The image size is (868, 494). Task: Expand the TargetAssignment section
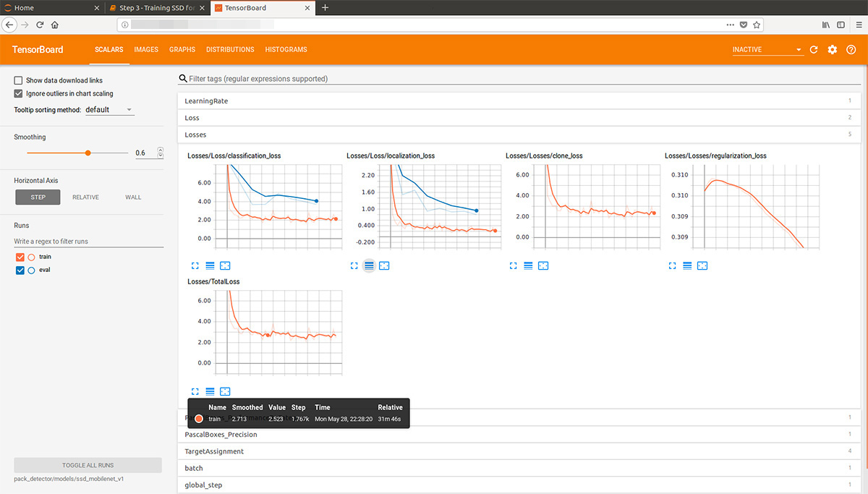[518, 451]
